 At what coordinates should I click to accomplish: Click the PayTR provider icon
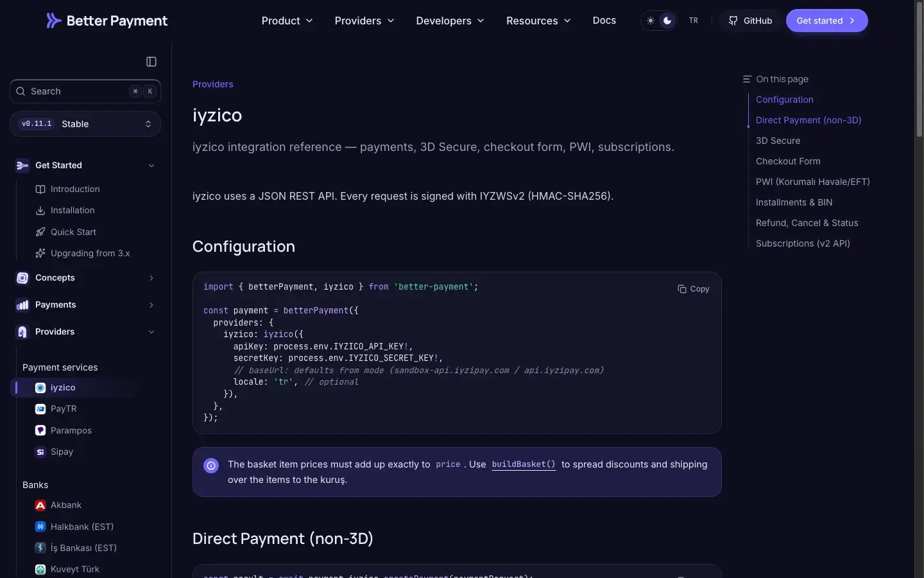pyautogui.click(x=40, y=409)
